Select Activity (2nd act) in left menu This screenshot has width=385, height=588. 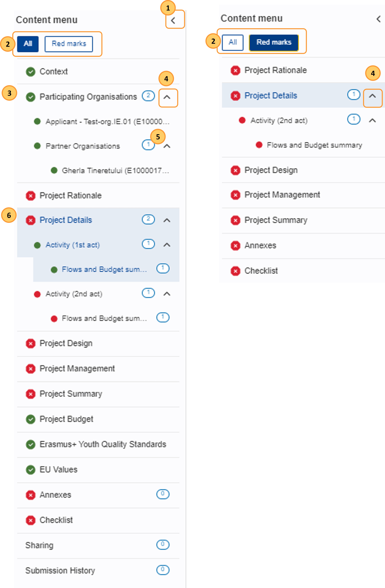pos(74,294)
